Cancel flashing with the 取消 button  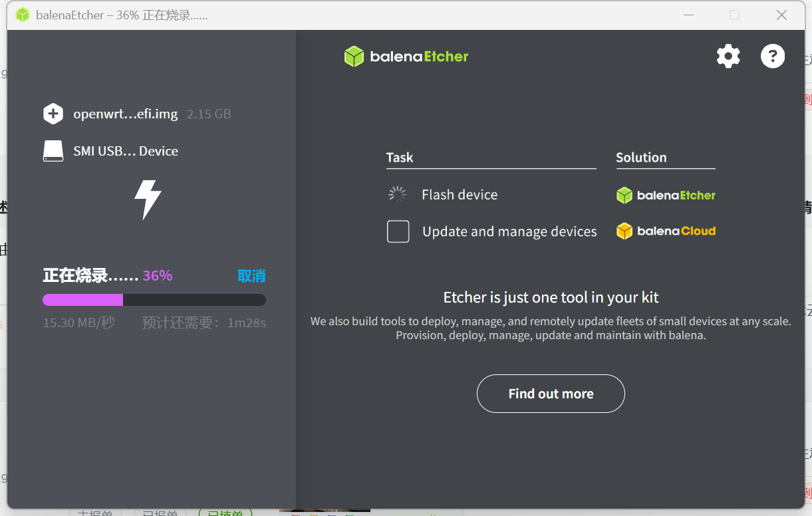[x=251, y=275]
